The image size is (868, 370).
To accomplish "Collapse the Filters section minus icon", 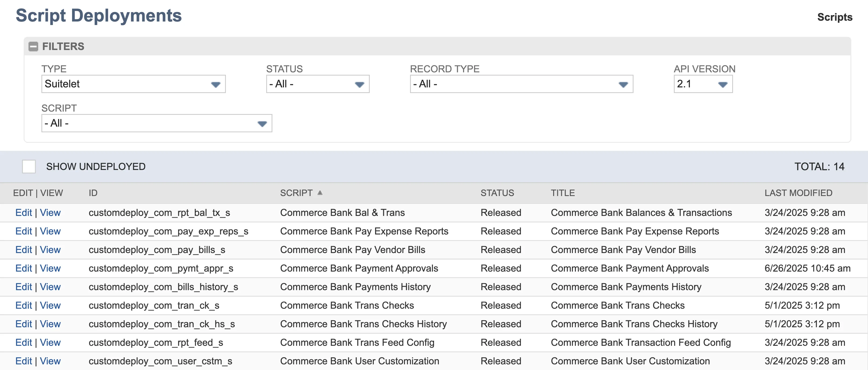I will [33, 46].
